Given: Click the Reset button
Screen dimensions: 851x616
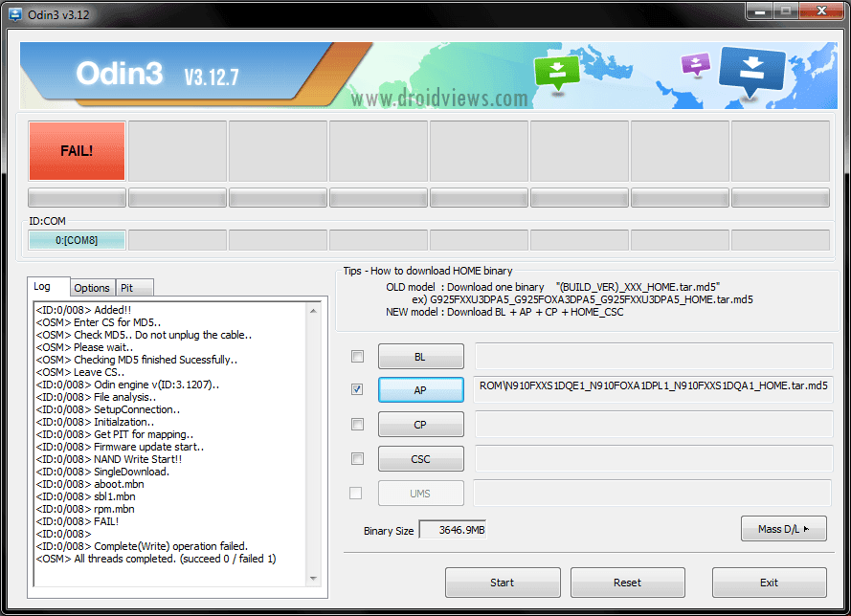Looking at the screenshot, I should (x=627, y=583).
